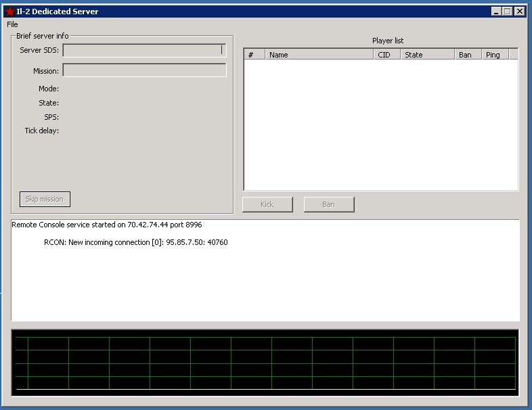Image resolution: width=532 pixels, height=410 pixels.
Task: Click the SPS label
Action: click(51, 117)
